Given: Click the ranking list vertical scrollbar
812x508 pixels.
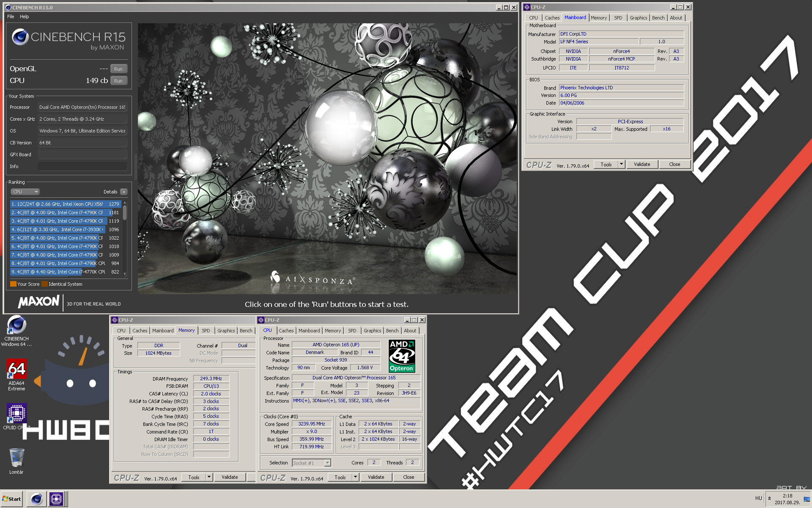Looking at the screenshot, I should click(x=125, y=238).
